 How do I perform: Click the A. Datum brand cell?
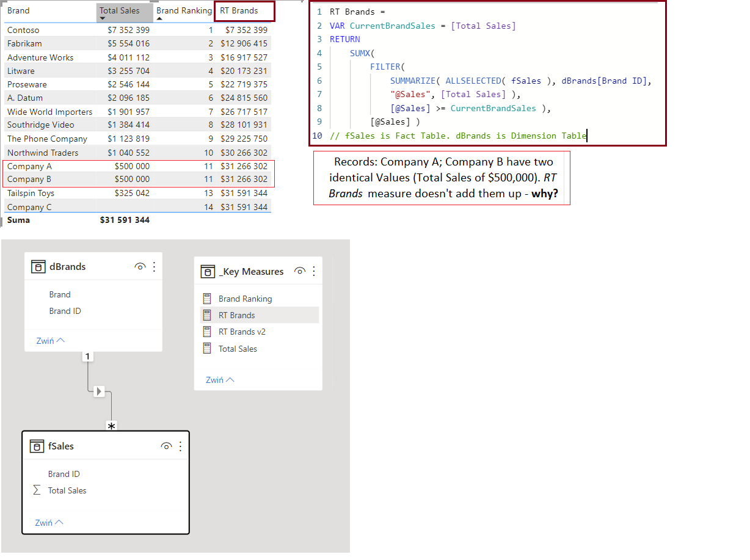(25, 98)
